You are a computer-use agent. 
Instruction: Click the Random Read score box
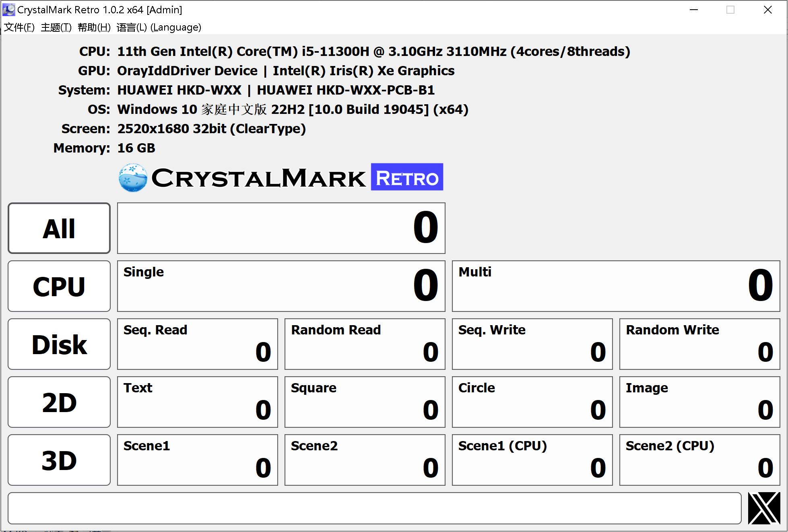coord(365,344)
